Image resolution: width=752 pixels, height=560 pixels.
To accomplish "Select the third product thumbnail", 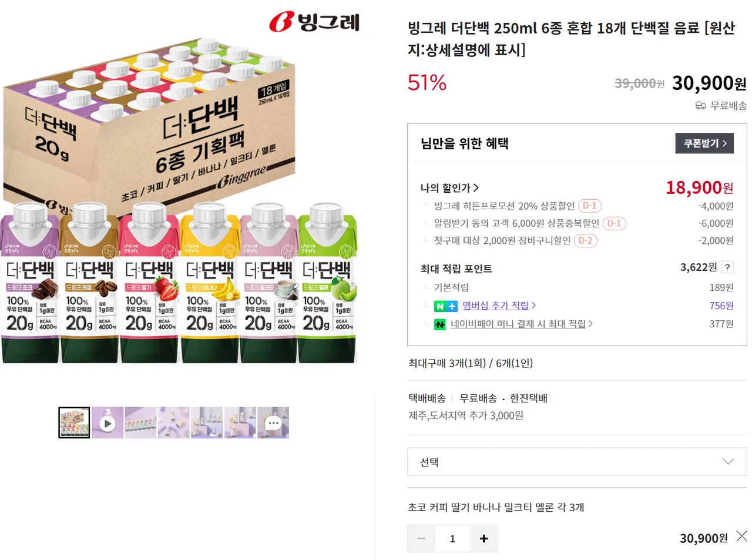I will 140,422.
